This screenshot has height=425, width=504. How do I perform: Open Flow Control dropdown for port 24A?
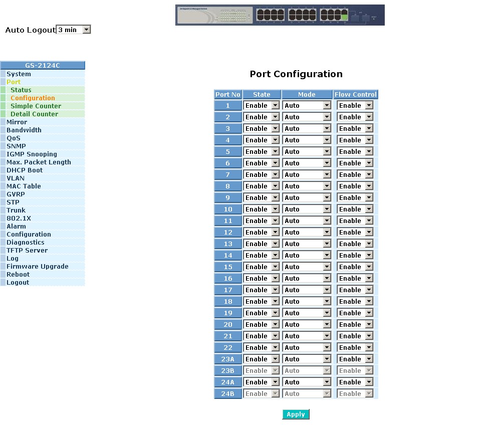355,382
